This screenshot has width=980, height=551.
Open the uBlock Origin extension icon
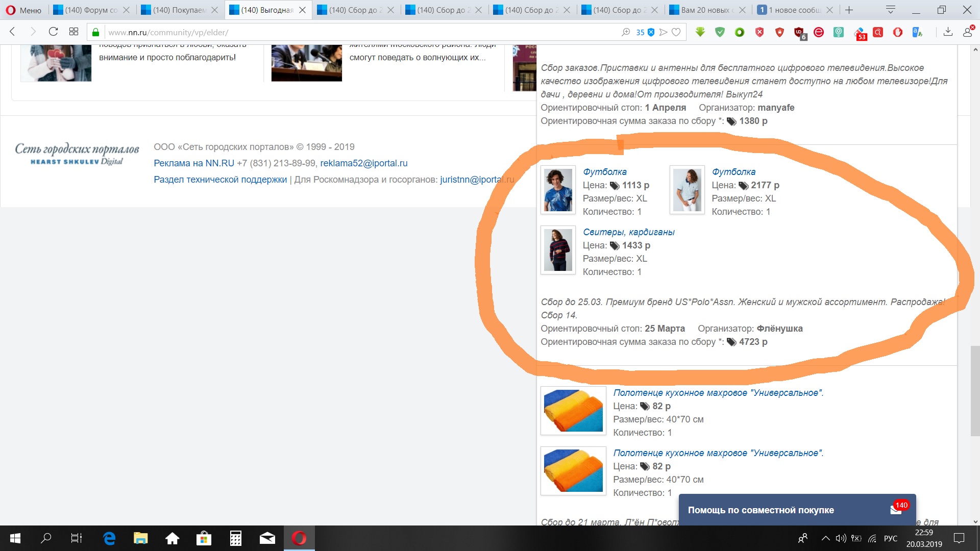point(799,33)
